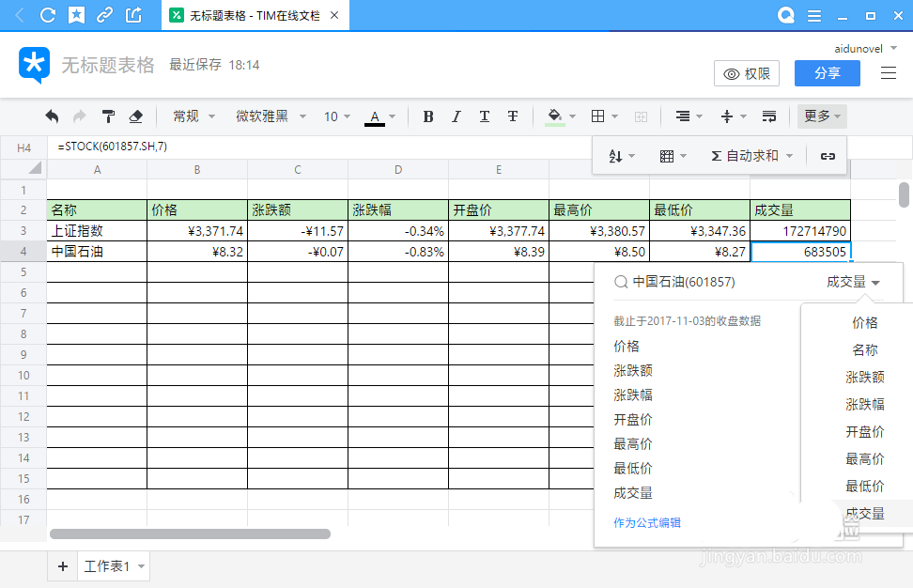913x588 pixels.
Task: Choose 最高价 in the dropdown list
Action: pos(865,458)
